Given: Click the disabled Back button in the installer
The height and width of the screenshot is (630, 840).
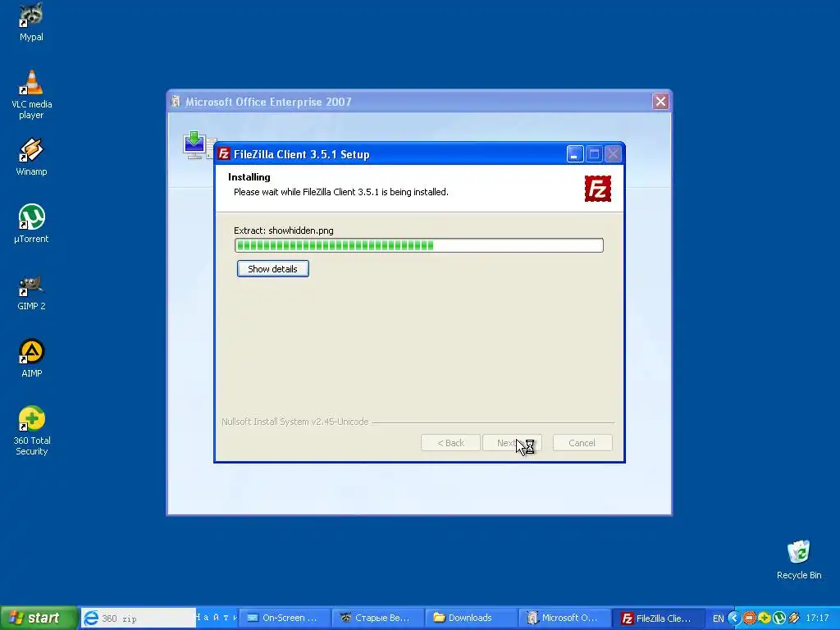Looking at the screenshot, I should (x=450, y=443).
